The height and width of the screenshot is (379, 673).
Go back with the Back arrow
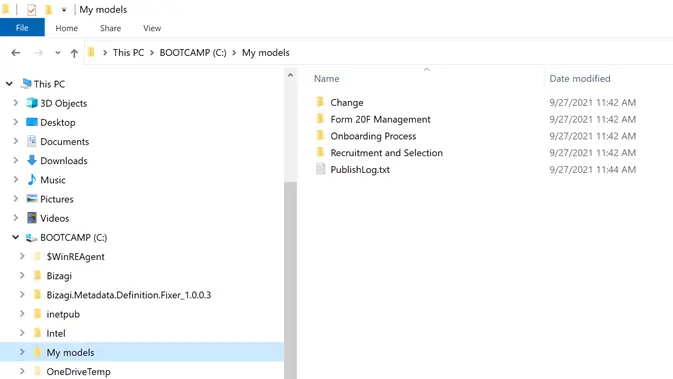[x=16, y=52]
